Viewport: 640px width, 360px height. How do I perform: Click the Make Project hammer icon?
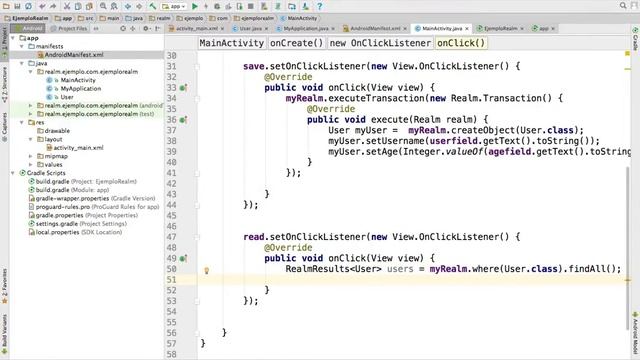[153, 6]
